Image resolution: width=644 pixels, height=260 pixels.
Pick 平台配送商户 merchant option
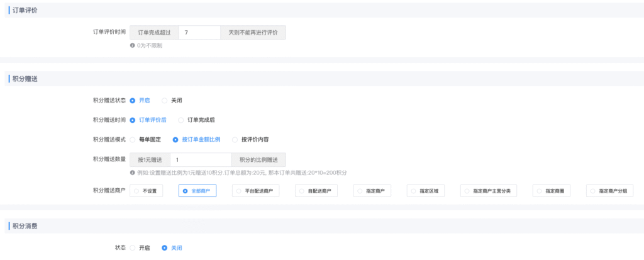tap(255, 191)
